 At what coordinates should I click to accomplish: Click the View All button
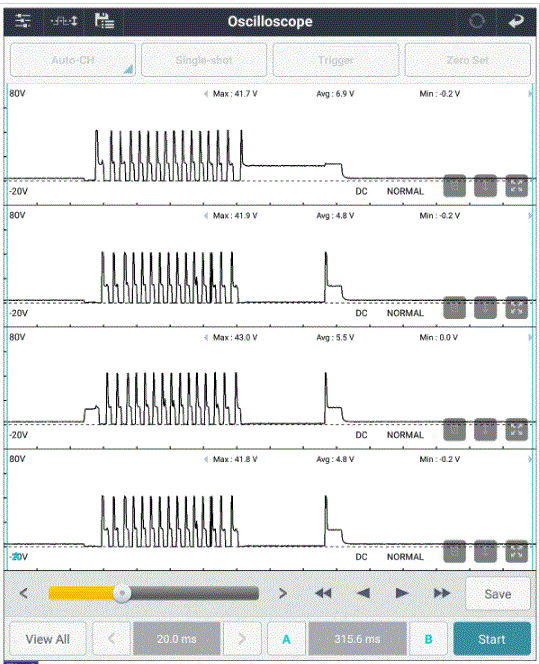[47, 639]
